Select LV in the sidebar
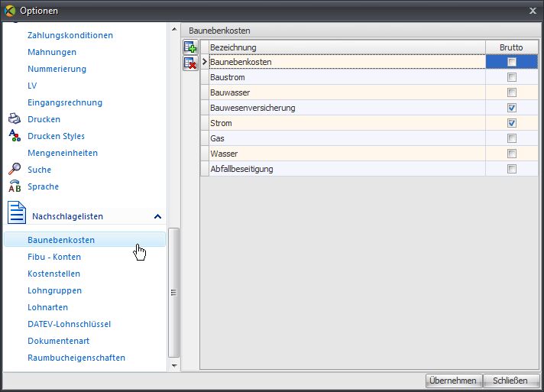This screenshot has width=544, height=392. pos(32,86)
